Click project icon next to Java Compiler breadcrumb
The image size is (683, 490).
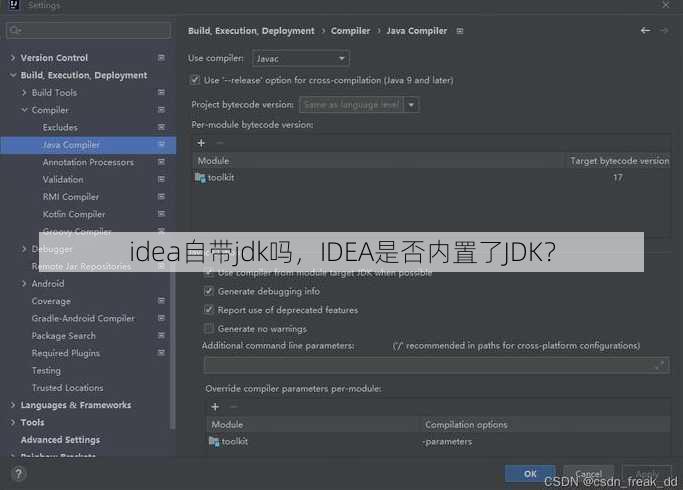pos(460,31)
